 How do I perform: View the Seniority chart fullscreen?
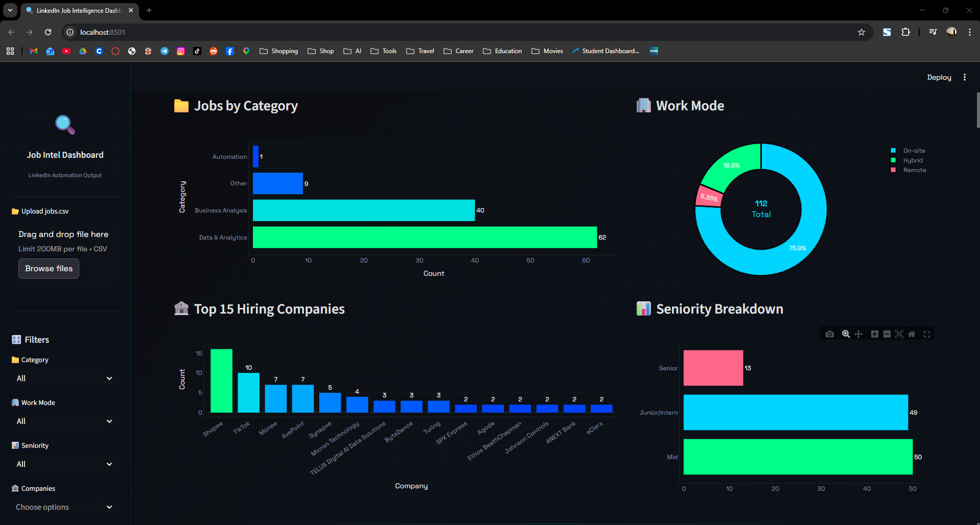coord(927,334)
